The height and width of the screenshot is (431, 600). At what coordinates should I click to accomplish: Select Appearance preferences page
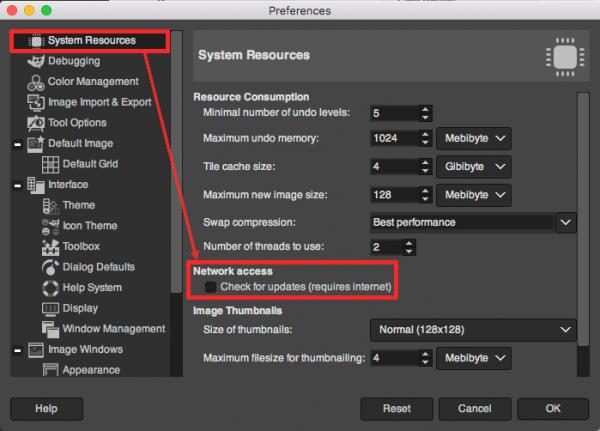coord(91,370)
